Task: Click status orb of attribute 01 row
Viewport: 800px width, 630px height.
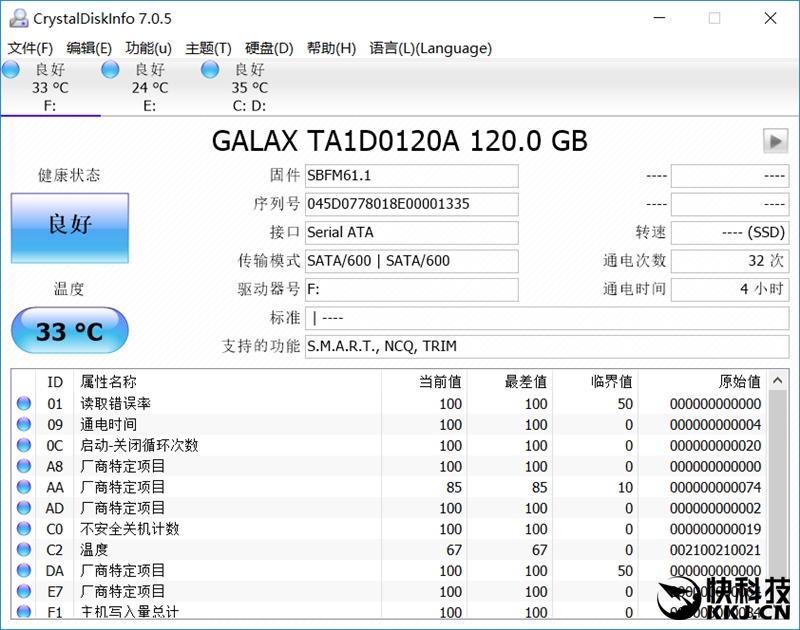Action: click(x=24, y=404)
